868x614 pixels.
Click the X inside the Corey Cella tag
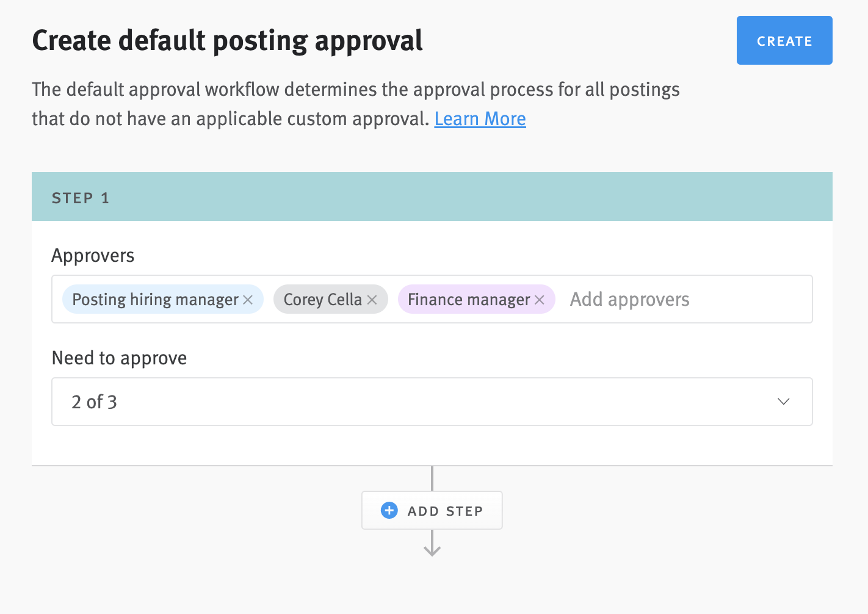(x=372, y=300)
